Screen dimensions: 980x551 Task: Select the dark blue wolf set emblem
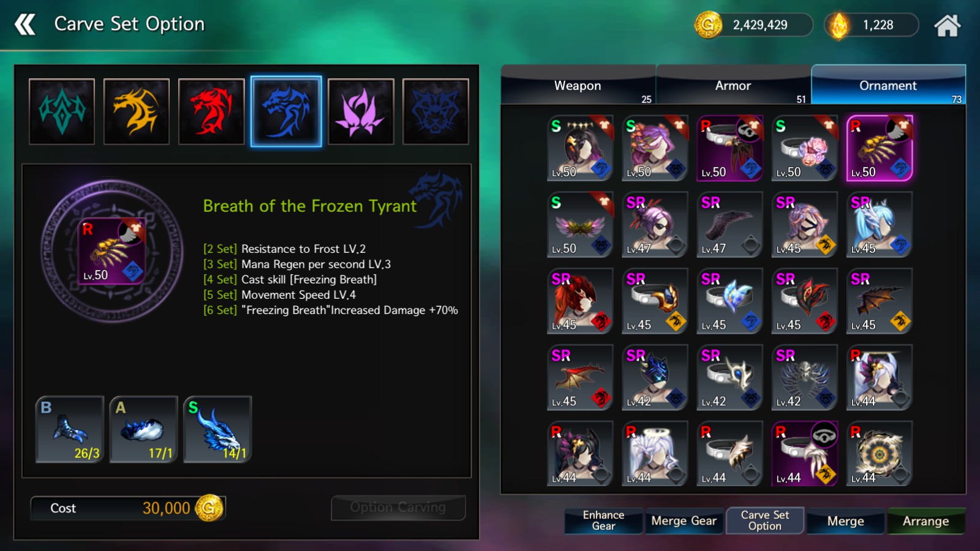point(435,111)
